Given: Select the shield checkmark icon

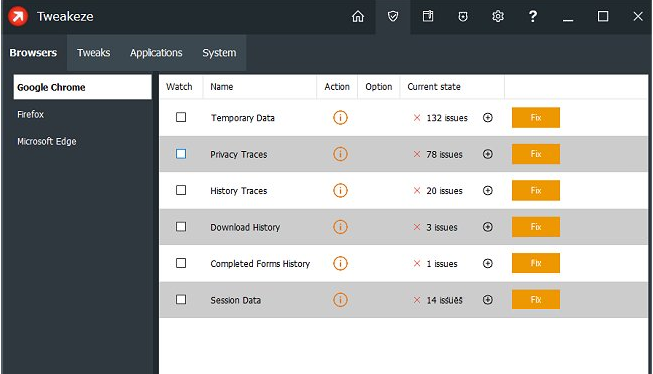Looking at the screenshot, I should click(393, 17).
